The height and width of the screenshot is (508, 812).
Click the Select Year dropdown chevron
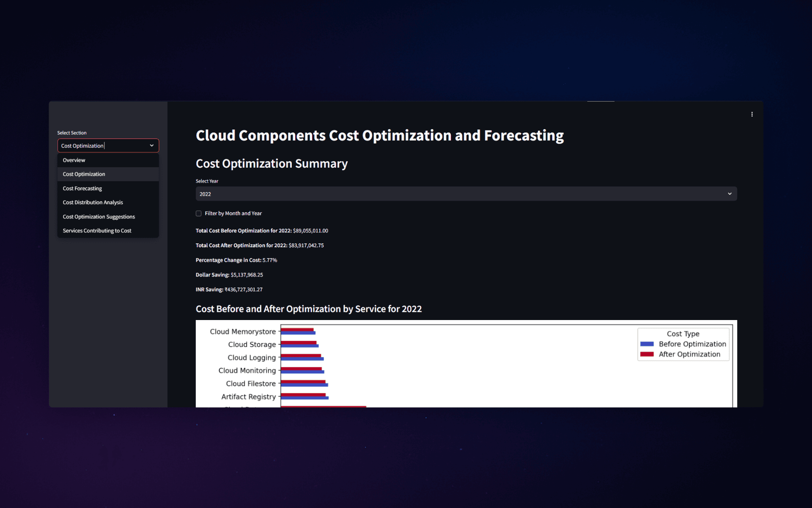click(729, 194)
